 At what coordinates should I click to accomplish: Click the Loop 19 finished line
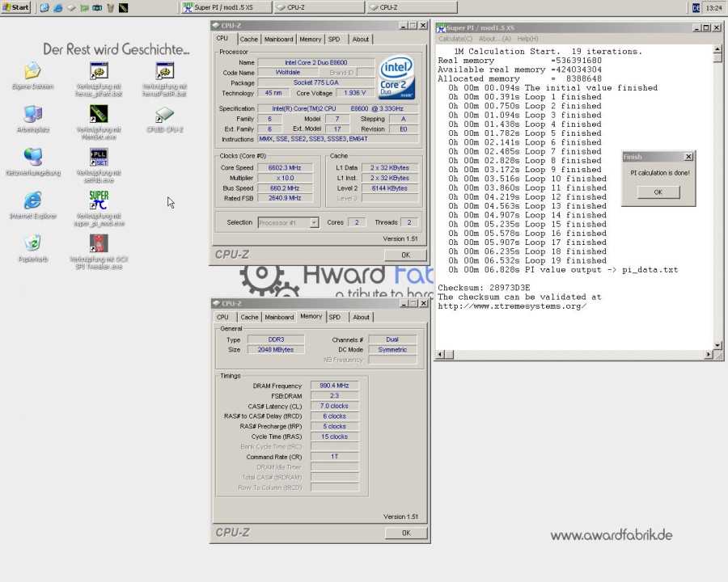point(527,261)
